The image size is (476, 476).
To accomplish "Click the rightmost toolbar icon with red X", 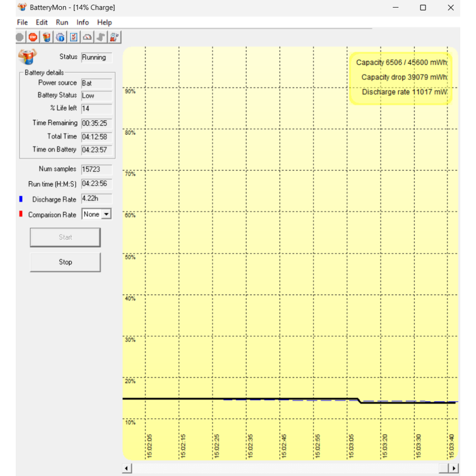I will tap(115, 37).
